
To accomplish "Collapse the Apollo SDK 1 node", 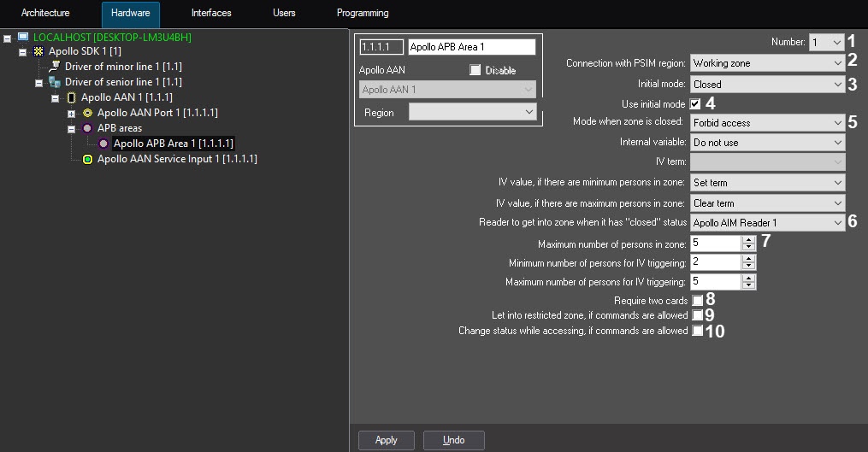I will pos(23,53).
